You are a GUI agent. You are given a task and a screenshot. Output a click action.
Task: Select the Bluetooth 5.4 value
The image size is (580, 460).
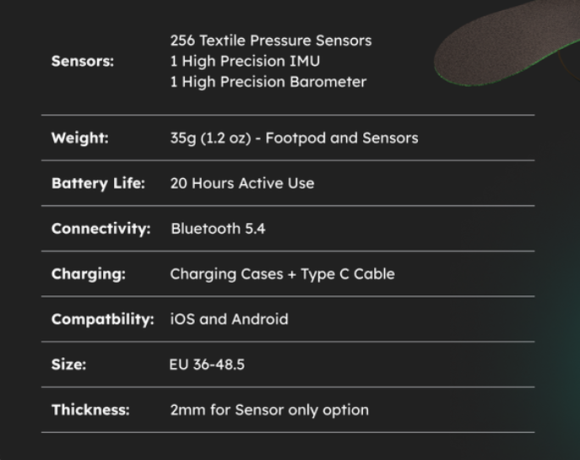pos(218,229)
